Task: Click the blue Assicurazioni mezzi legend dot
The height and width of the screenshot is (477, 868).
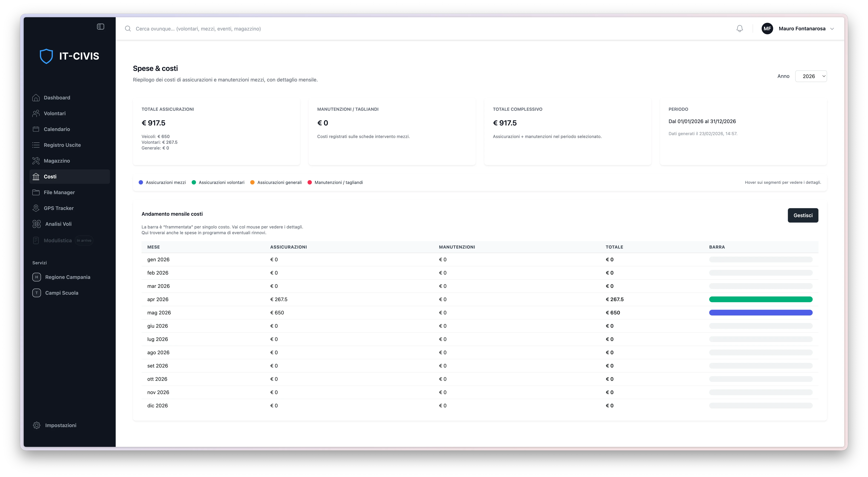Action: tap(141, 183)
